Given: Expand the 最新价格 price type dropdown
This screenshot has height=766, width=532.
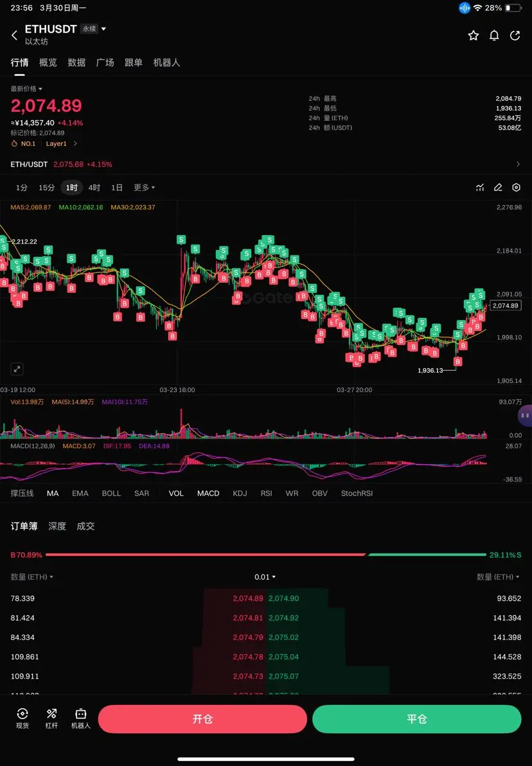Looking at the screenshot, I should [x=26, y=89].
